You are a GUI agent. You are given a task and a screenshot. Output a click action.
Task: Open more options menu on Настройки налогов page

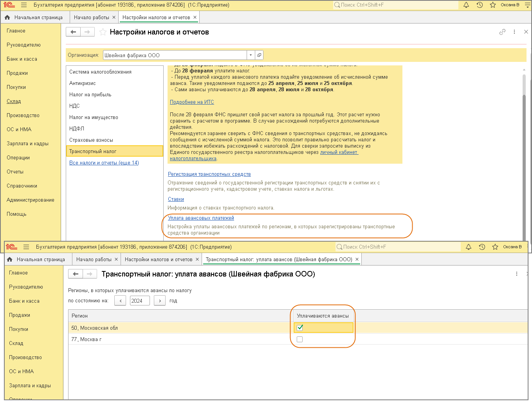514,32
